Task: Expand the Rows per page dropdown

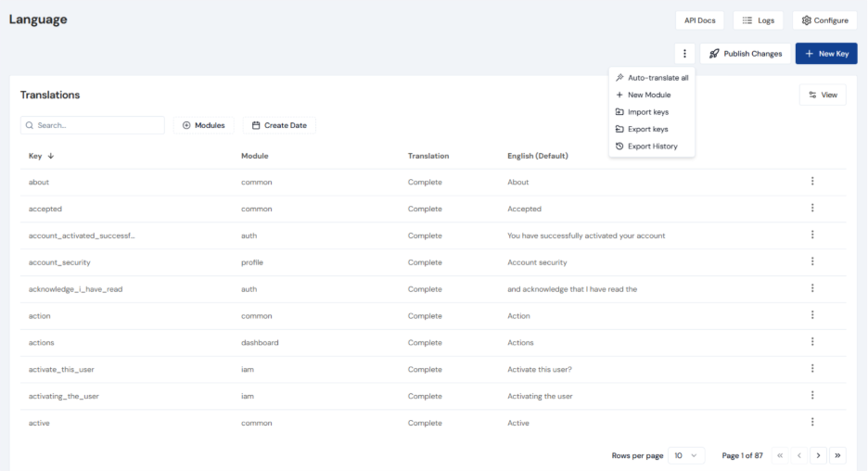Action: coord(686,455)
